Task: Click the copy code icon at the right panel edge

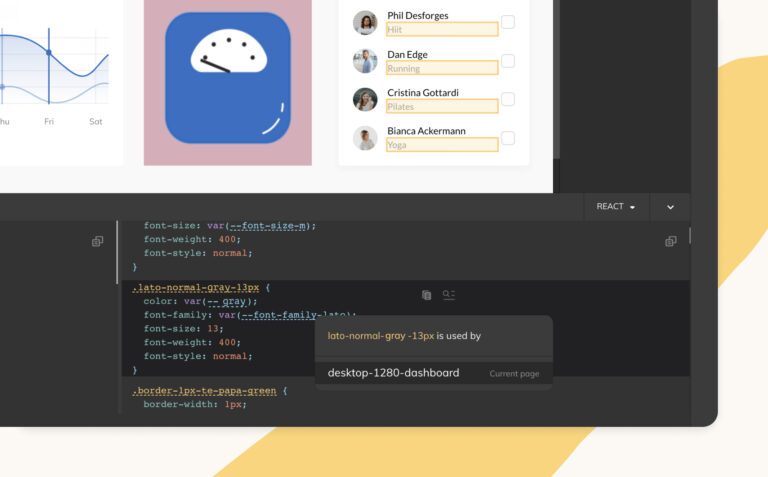Action: coord(670,241)
